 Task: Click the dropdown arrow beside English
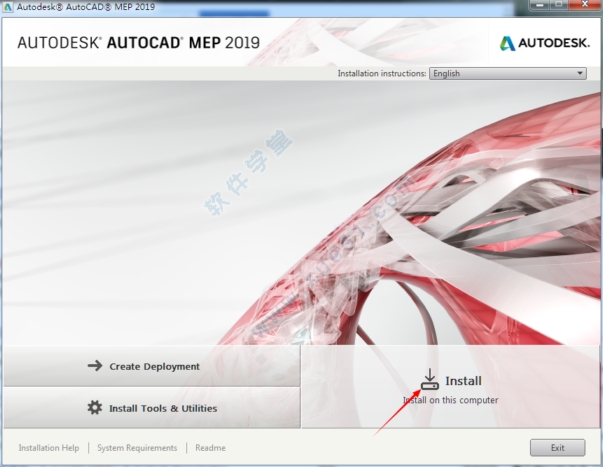(580, 73)
